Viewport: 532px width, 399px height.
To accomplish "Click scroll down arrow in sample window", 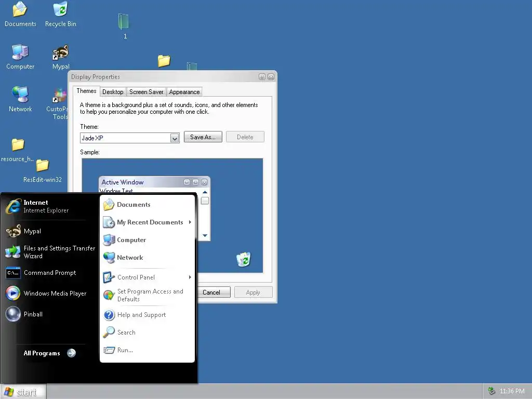I will 205,235.
